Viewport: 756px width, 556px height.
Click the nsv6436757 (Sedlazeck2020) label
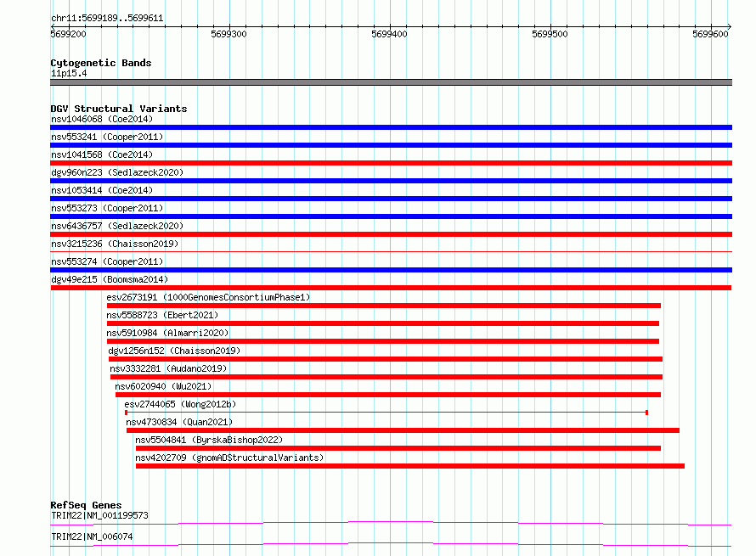(x=117, y=226)
